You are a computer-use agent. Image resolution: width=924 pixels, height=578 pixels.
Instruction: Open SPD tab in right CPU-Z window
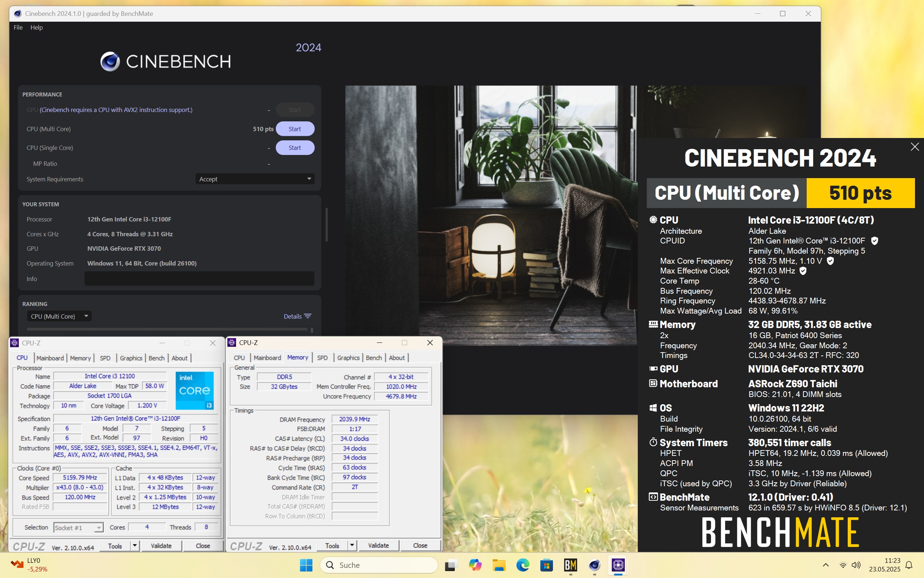click(322, 357)
